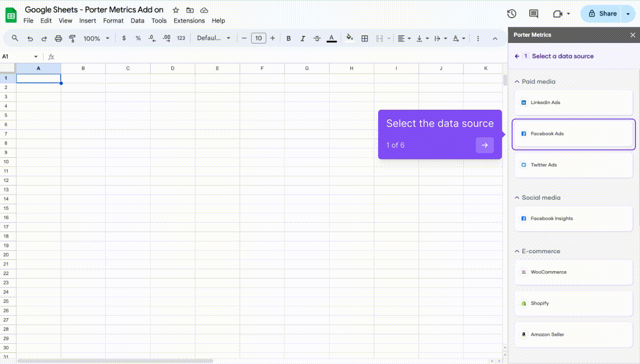Image resolution: width=640 pixels, height=364 pixels.
Task: Open text wrapping dropdown
Action: click(x=440, y=38)
